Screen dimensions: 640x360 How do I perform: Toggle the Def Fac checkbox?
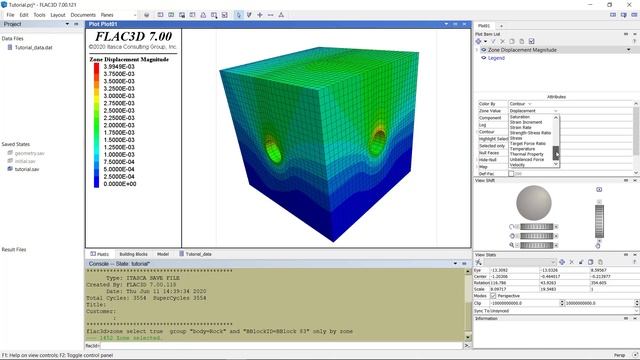pos(511,173)
